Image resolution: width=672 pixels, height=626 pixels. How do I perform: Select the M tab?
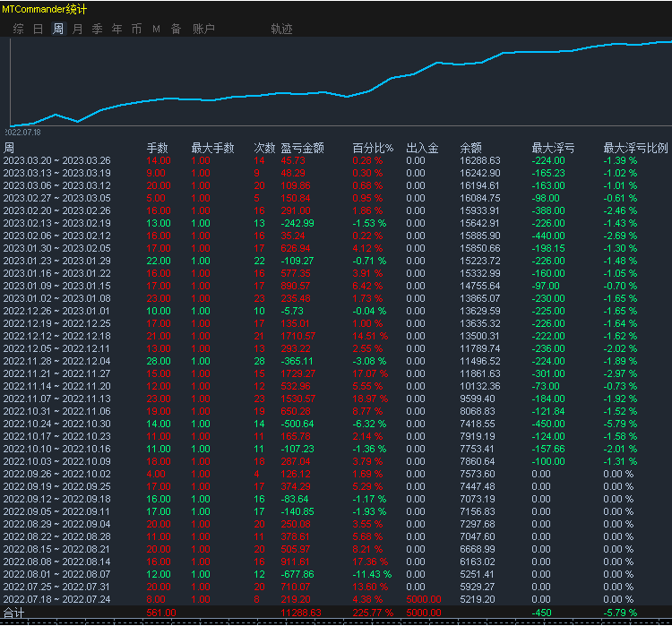click(156, 29)
